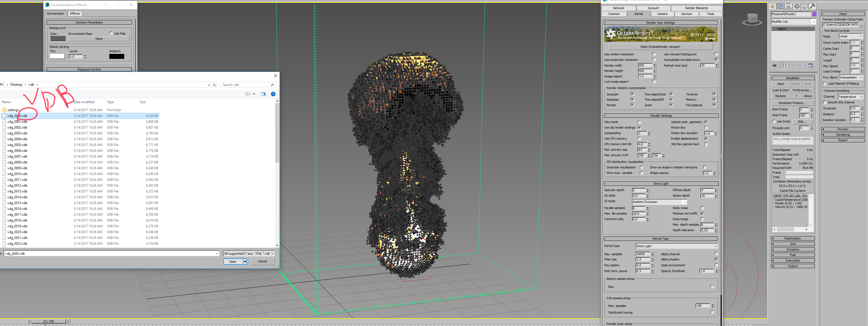Image resolution: width=868 pixels, height=326 pixels.
Task: Enable Use Map checkbox
Action: 111,33
